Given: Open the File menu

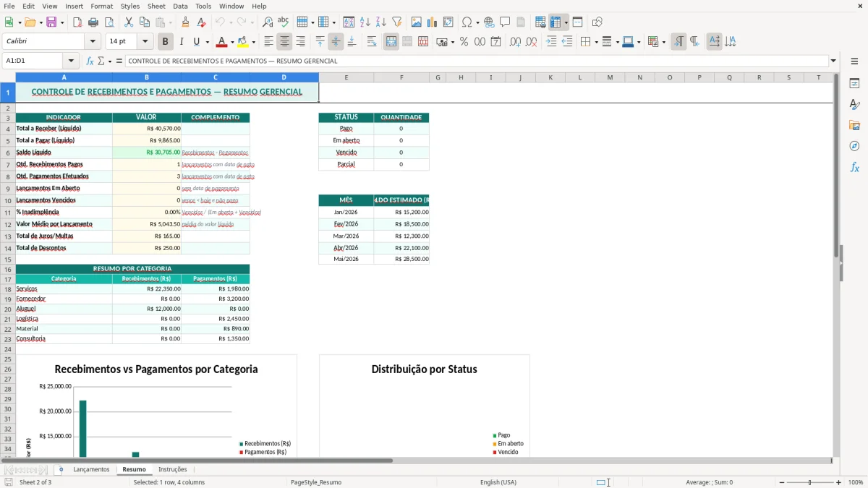Looking at the screenshot, I should click(9, 6).
